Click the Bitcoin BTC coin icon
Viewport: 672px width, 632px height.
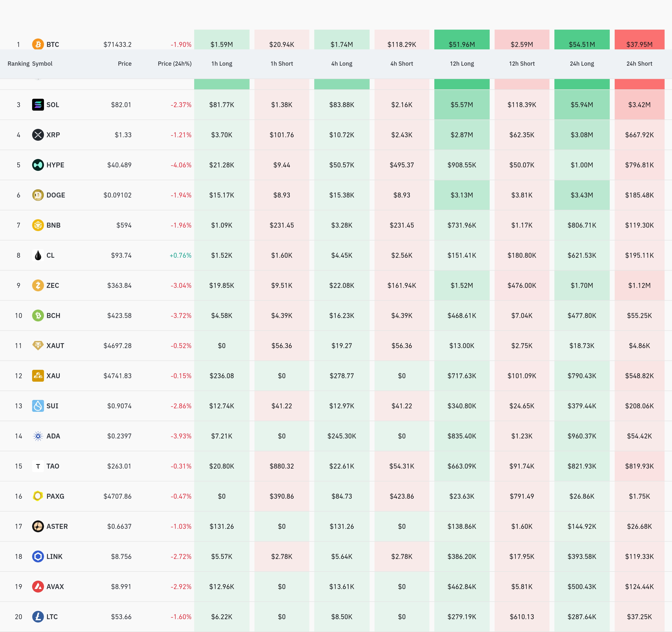point(38,44)
